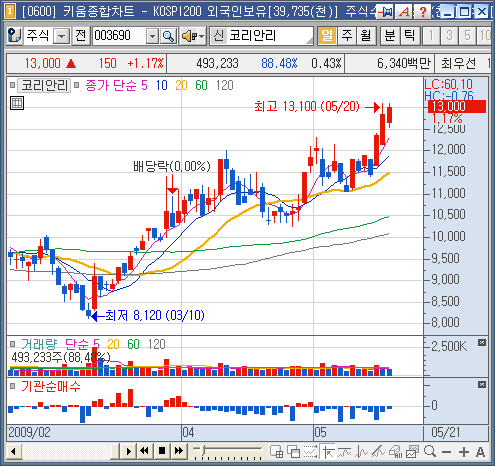Select the 틱 tick chart period
This screenshot has height=466, width=495.
[x=409, y=36]
